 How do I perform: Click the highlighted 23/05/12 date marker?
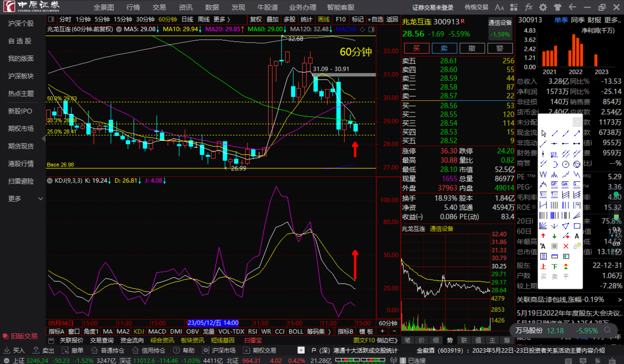coord(213,323)
